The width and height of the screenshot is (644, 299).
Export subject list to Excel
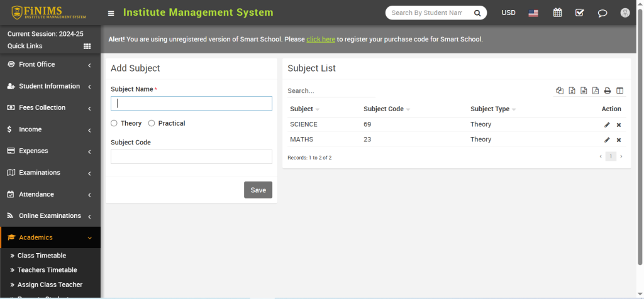coord(572,91)
